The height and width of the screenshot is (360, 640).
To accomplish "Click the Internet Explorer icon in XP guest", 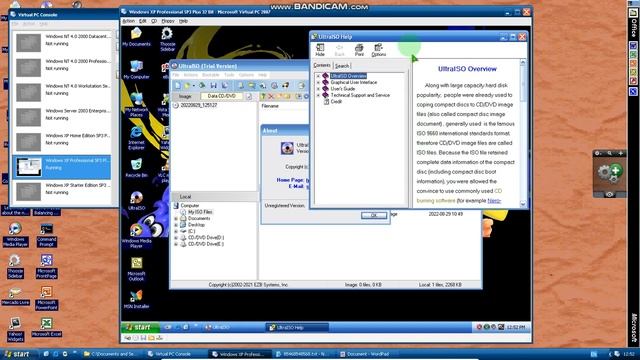I will tap(136, 138).
